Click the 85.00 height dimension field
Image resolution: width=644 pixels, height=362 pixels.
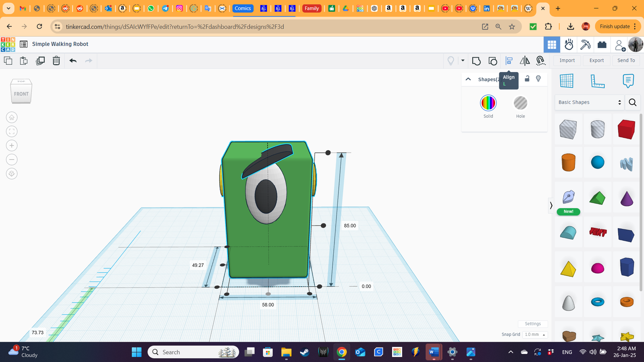(x=350, y=226)
